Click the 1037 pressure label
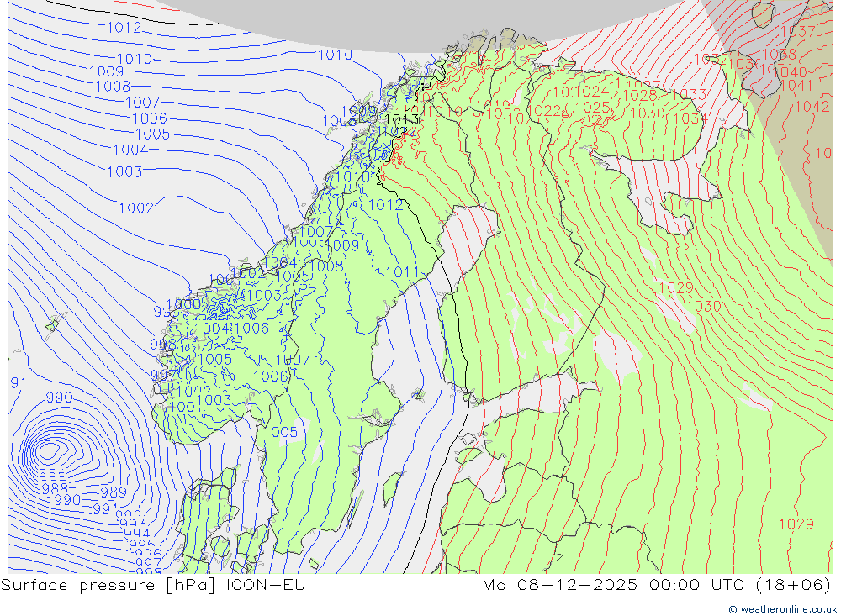 [x=798, y=31]
